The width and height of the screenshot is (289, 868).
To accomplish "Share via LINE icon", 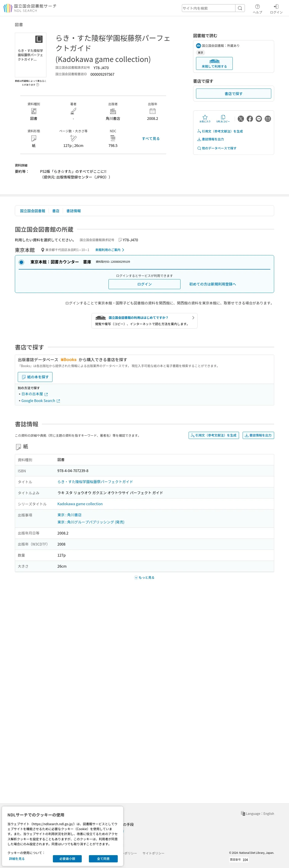I will pos(259,119).
